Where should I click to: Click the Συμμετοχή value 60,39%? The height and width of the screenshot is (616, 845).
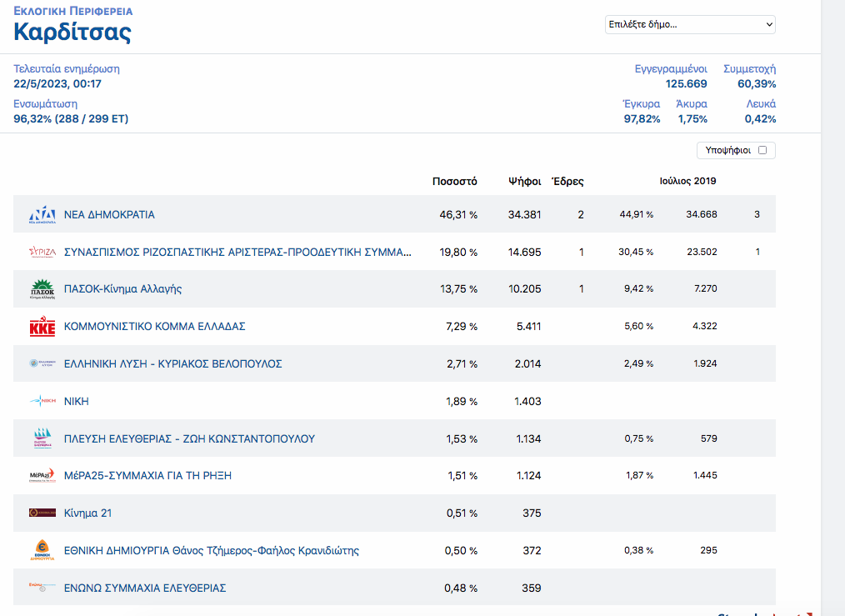coord(757,83)
